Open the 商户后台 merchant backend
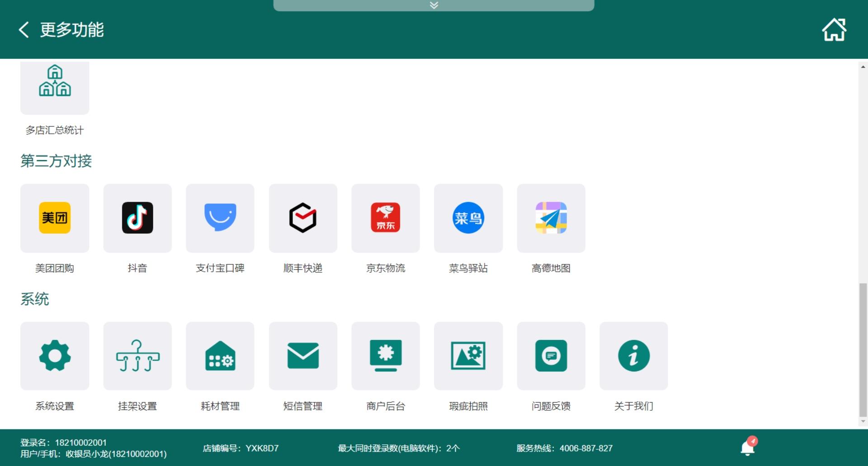 tap(386, 356)
